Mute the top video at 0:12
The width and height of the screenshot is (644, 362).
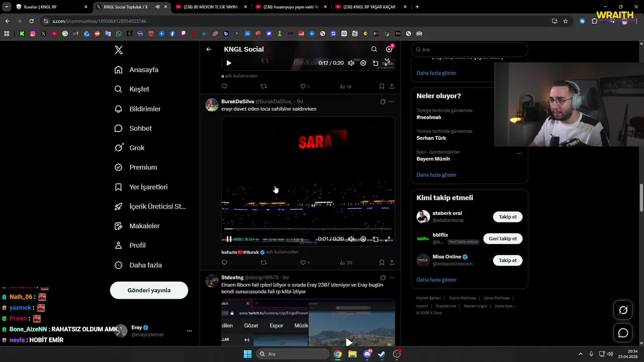tap(351, 63)
